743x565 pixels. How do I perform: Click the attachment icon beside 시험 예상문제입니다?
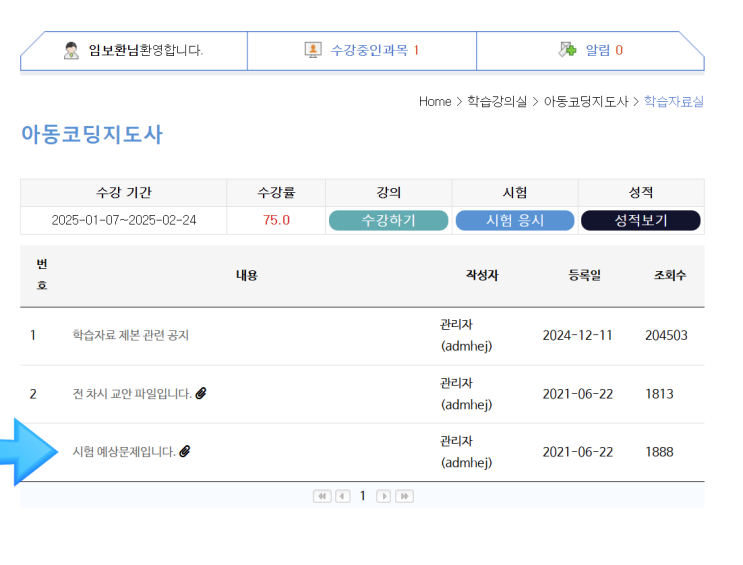185,452
